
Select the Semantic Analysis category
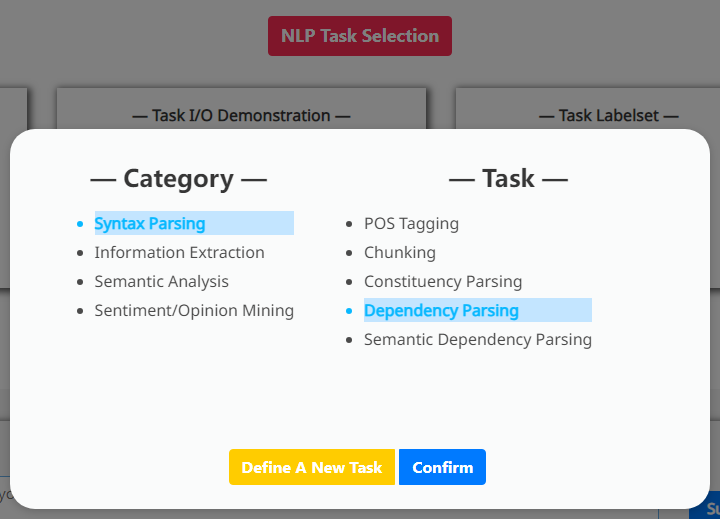(x=161, y=282)
